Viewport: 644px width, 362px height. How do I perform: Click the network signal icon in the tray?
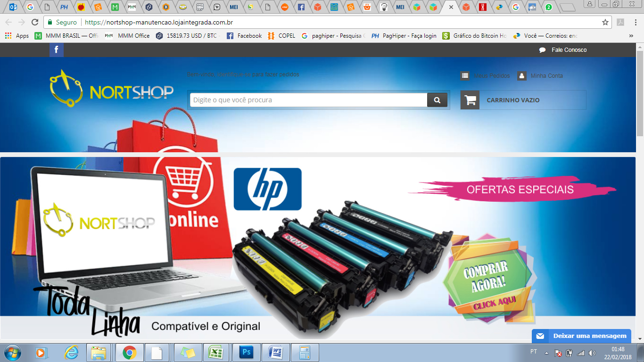tap(581, 353)
